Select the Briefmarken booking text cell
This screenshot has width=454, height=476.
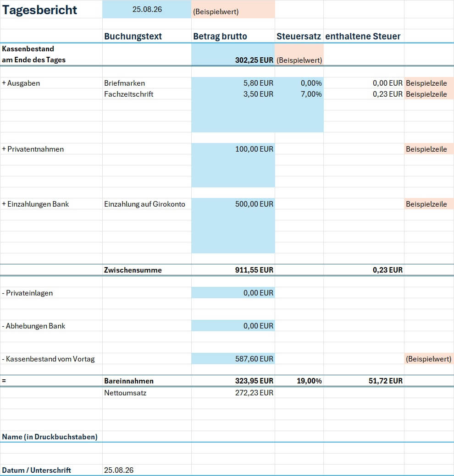[147, 83]
